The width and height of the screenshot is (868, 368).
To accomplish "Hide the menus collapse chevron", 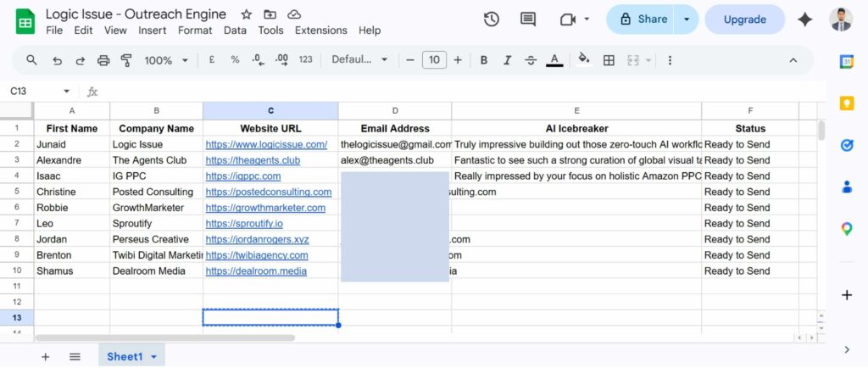I will pos(793,60).
